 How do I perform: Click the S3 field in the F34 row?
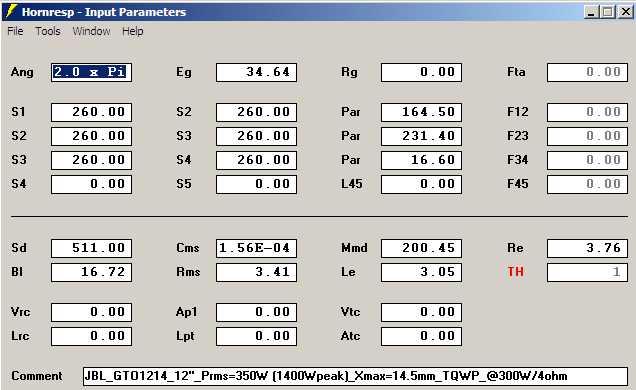click(91, 160)
